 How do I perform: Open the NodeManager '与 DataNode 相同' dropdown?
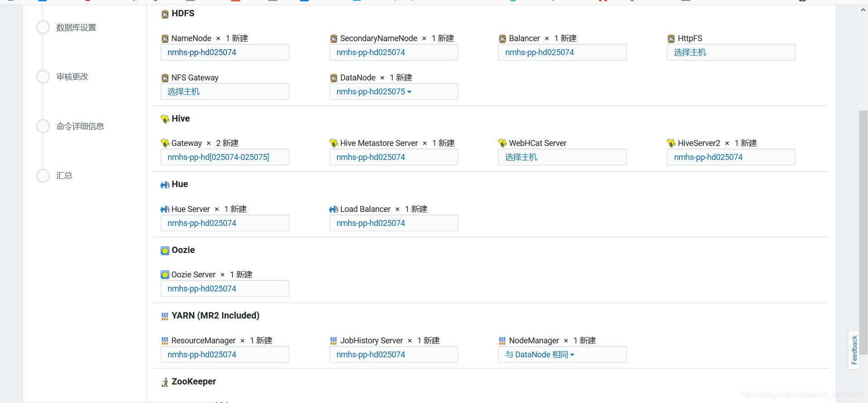coord(540,355)
